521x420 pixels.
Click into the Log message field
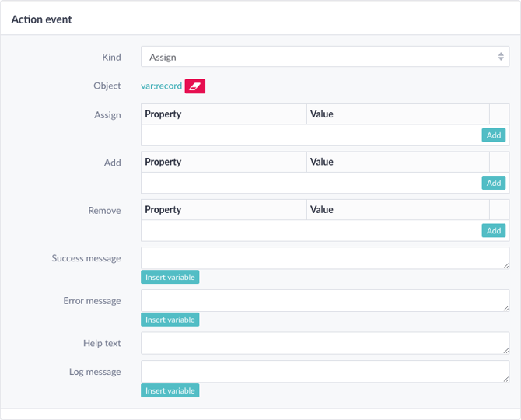[324, 371]
